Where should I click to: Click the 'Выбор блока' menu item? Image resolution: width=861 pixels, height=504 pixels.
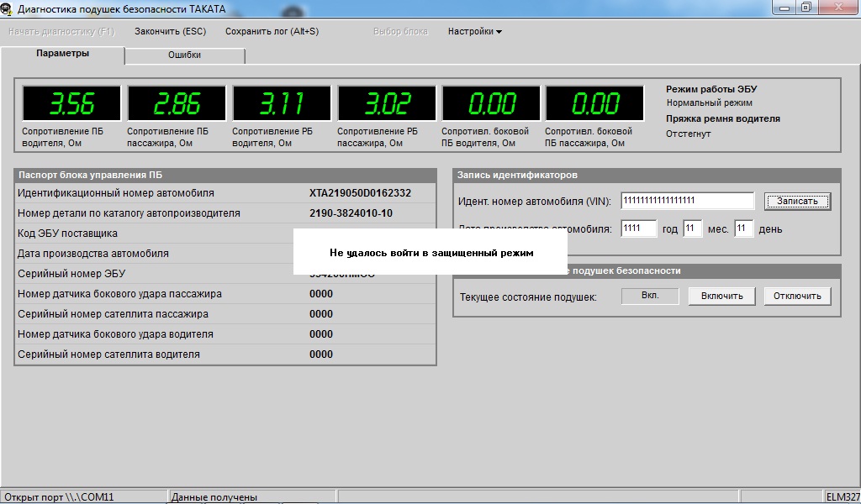(400, 31)
